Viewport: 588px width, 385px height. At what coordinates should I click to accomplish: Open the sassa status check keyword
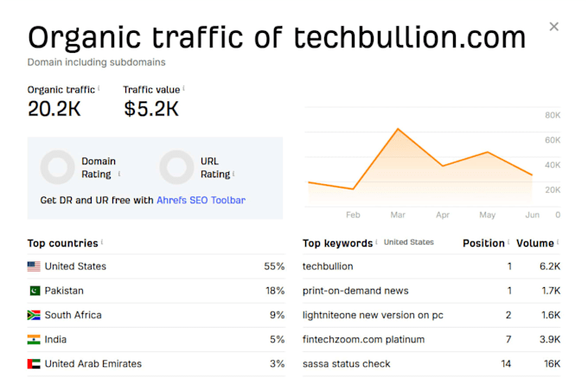click(346, 364)
